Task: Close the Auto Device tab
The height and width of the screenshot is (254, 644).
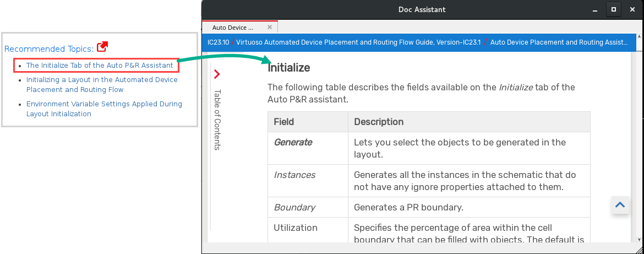Action: (270, 27)
